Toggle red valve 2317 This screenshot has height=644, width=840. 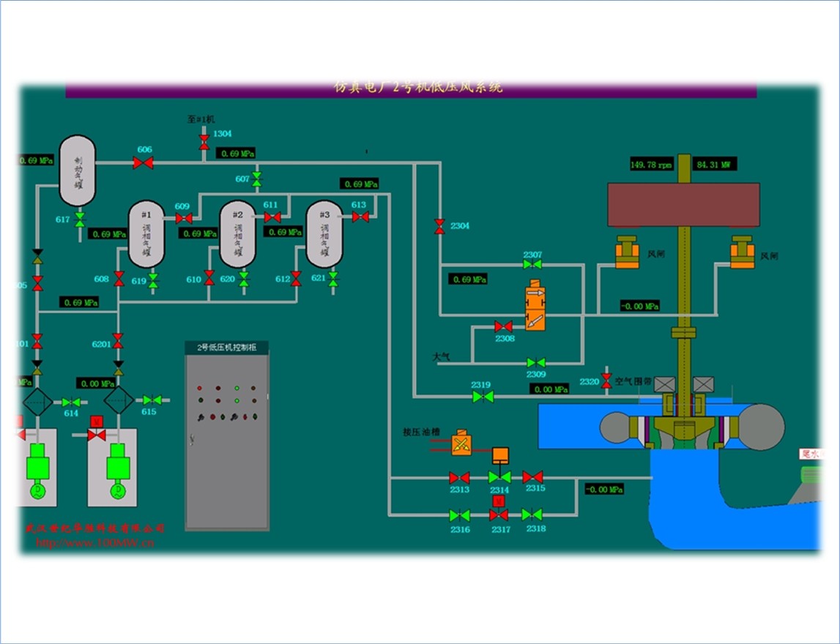[499, 514]
